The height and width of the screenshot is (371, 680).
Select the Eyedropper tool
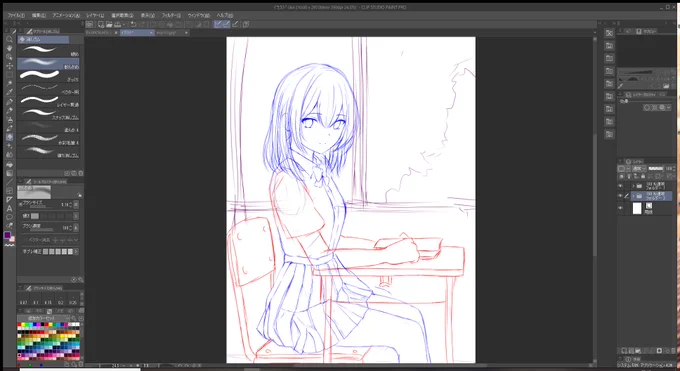pos(9,92)
